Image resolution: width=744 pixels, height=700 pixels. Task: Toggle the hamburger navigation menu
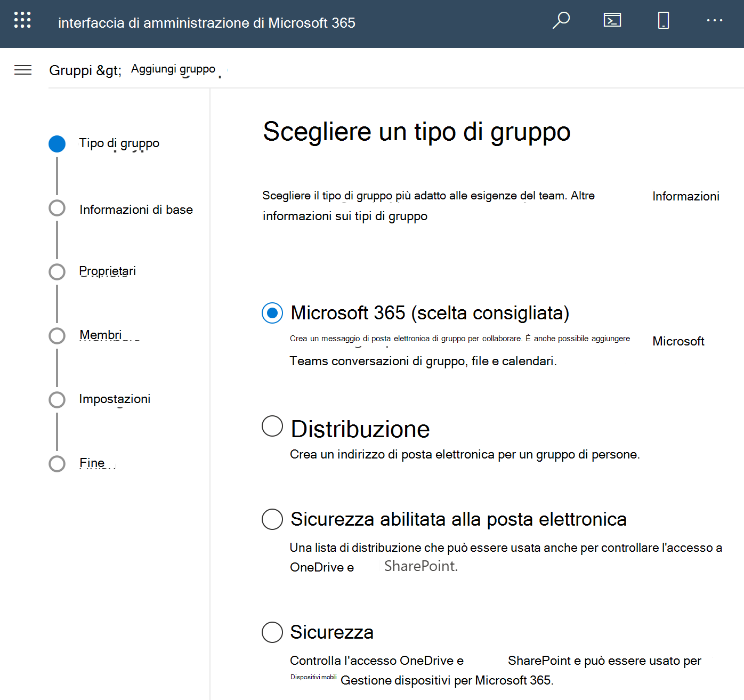[23, 70]
